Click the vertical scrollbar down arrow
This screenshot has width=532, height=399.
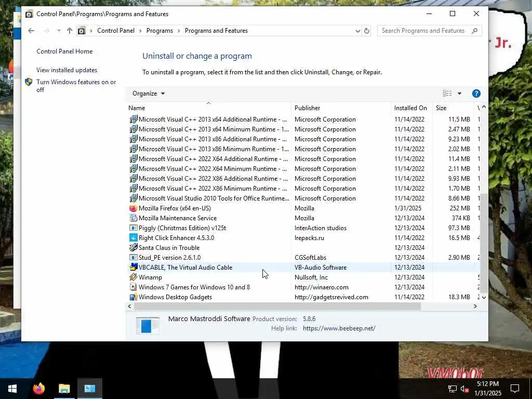484,297
